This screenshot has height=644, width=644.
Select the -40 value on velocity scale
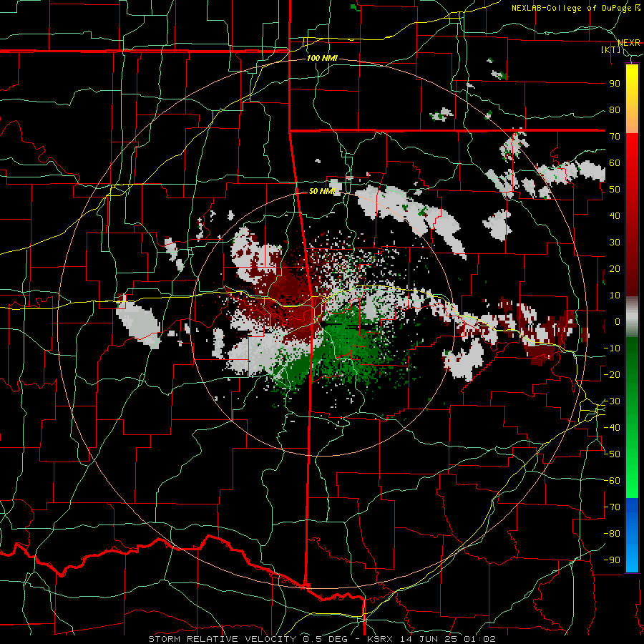612,428
